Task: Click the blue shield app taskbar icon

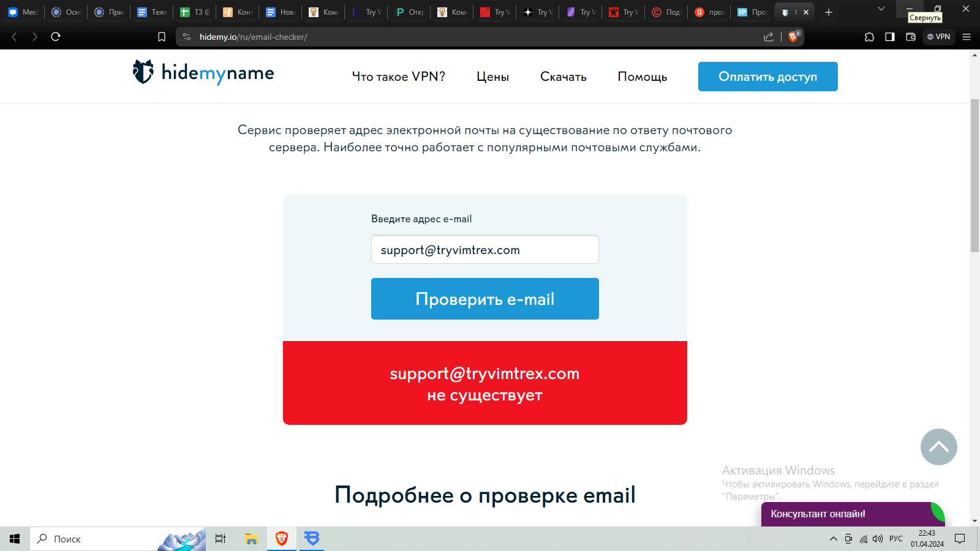Action: pyautogui.click(x=312, y=539)
